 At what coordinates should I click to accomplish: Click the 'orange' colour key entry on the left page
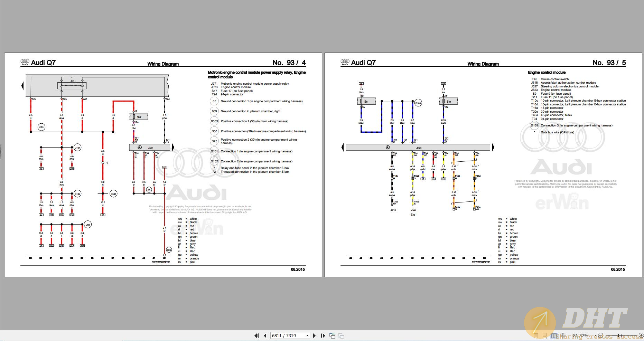194,258
